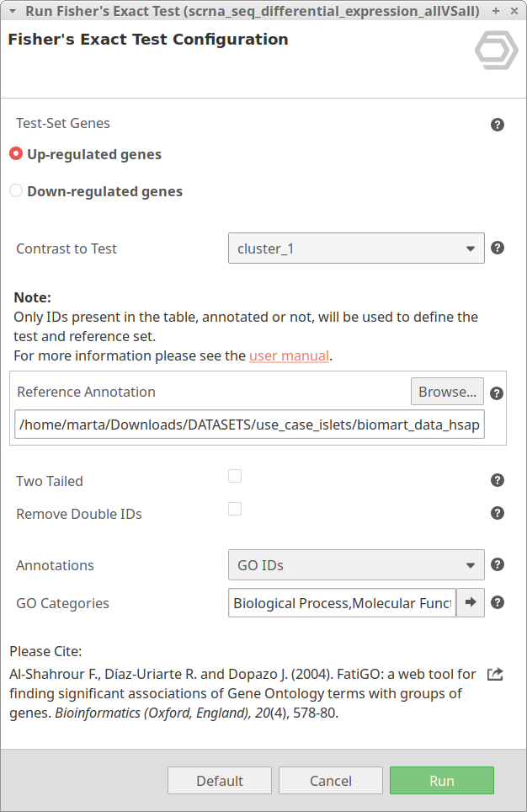Check the Remove Double IDs box

tap(235, 509)
